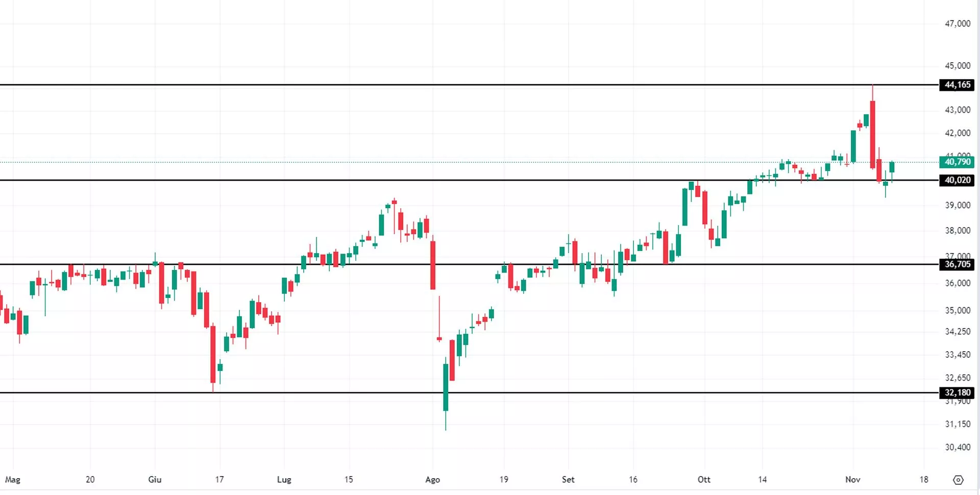Select the Ago label on time axis
Screen dimensions: 980x495
tap(432, 480)
